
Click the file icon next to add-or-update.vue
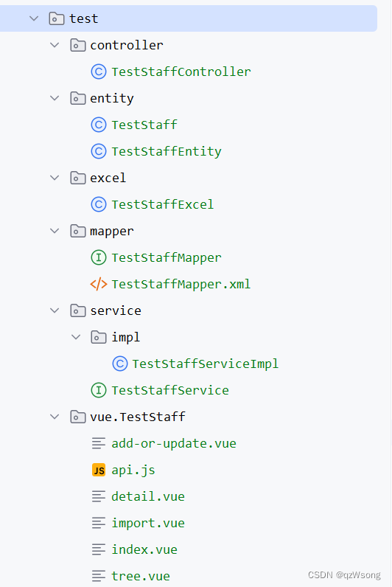click(99, 443)
